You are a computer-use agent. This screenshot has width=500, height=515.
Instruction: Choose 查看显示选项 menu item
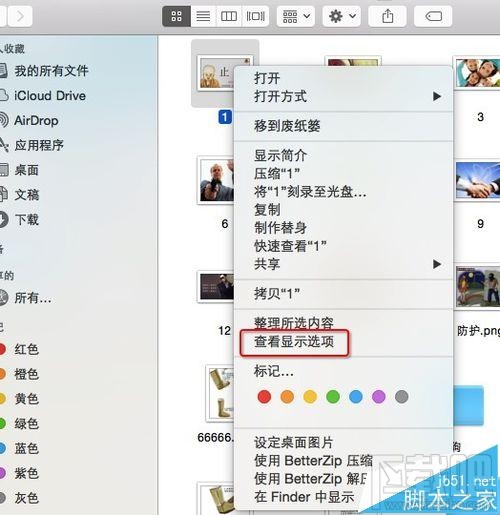(x=343, y=341)
